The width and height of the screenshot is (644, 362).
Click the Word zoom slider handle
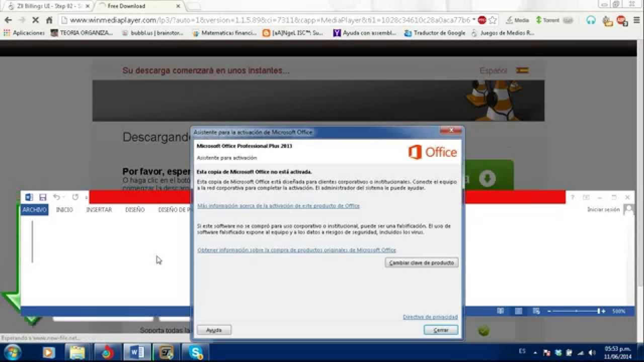(599, 311)
